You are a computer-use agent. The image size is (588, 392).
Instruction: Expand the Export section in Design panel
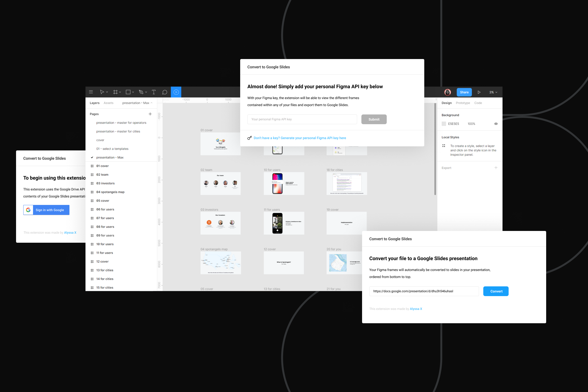[x=496, y=168]
